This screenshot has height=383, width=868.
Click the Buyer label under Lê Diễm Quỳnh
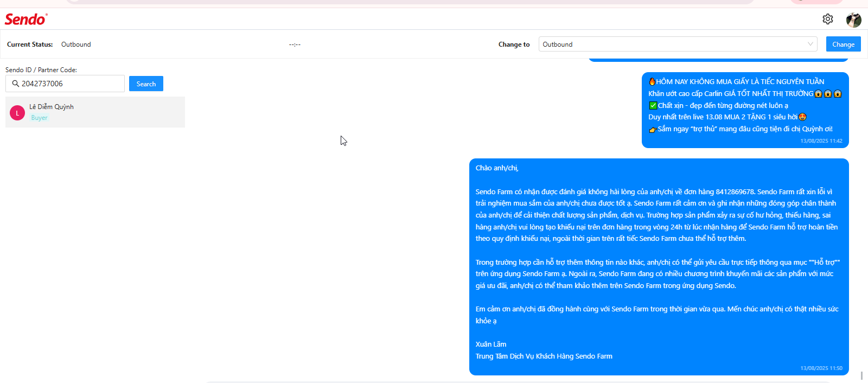(x=39, y=118)
